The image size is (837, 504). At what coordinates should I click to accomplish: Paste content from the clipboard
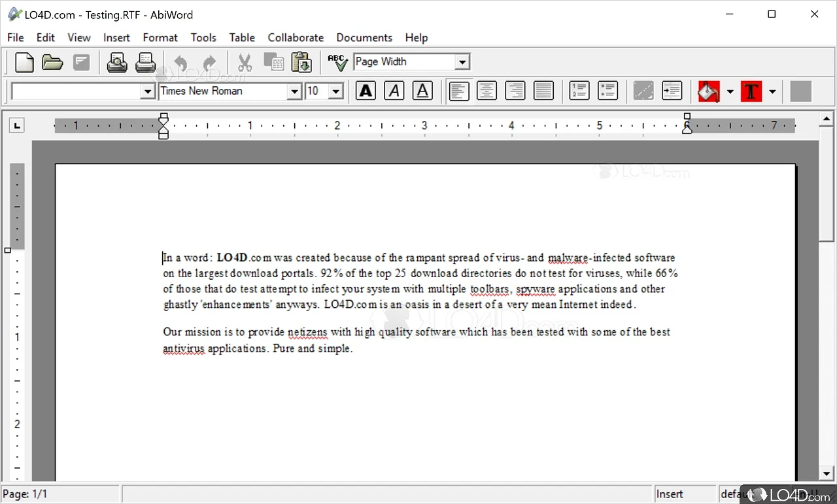[x=301, y=61]
